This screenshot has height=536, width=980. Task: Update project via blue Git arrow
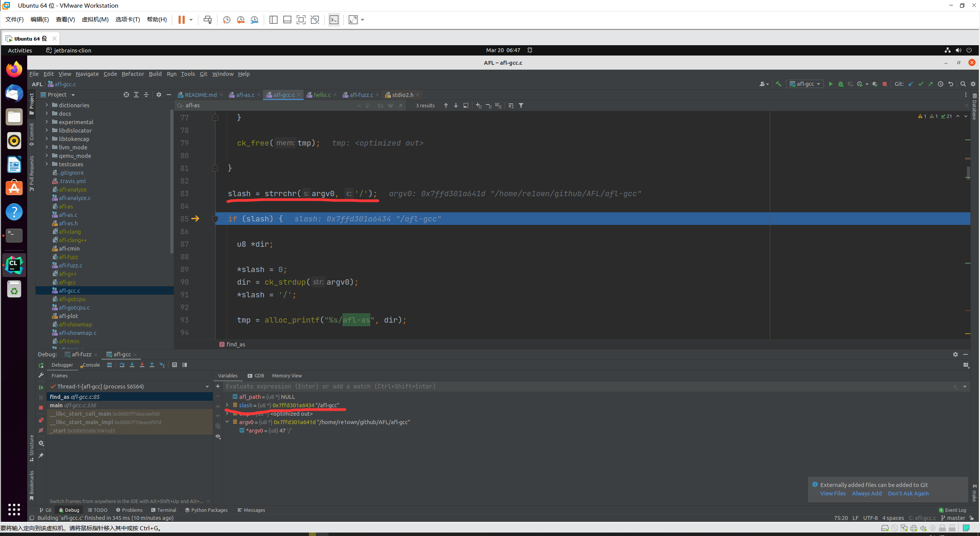(x=911, y=84)
